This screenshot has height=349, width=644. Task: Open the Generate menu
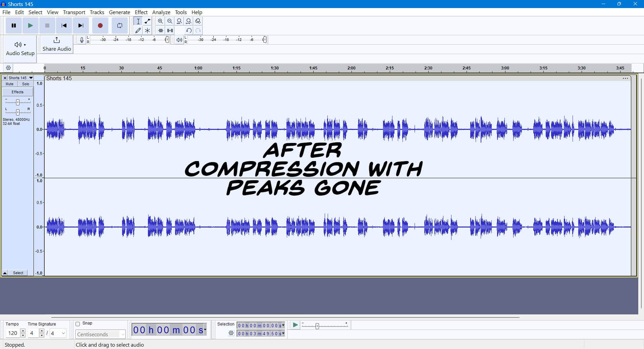[119, 12]
